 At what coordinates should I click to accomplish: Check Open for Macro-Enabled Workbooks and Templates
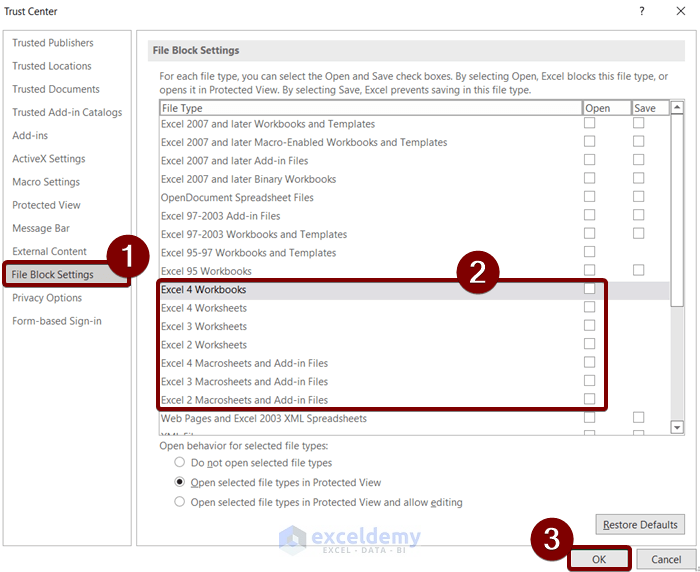pos(589,141)
